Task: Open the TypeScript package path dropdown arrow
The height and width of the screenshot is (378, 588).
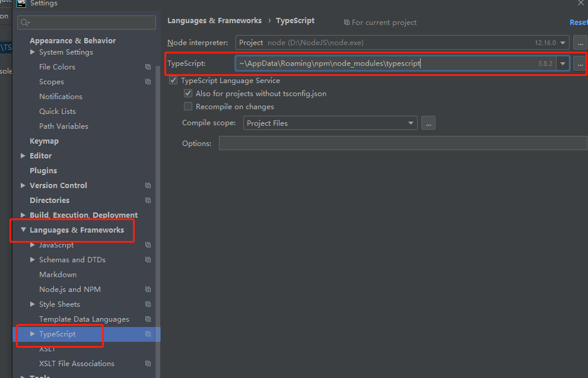Action: (x=563, y=63)
